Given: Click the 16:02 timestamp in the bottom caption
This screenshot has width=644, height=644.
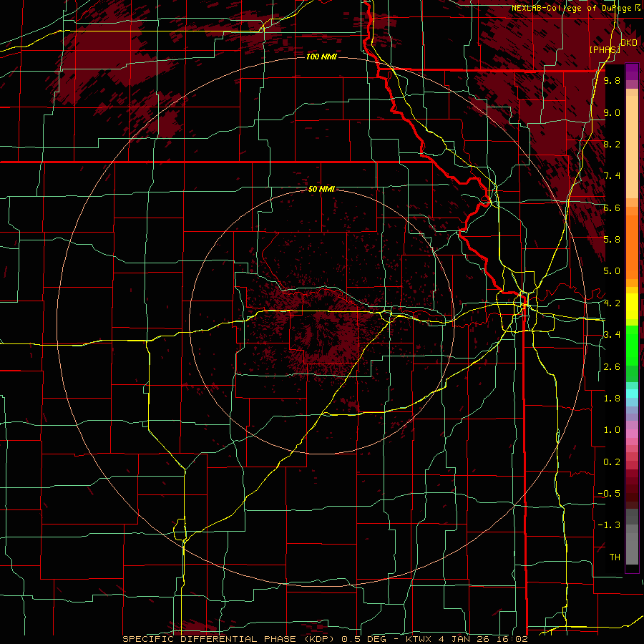Looking at the screenshot, I should (513, 639).
